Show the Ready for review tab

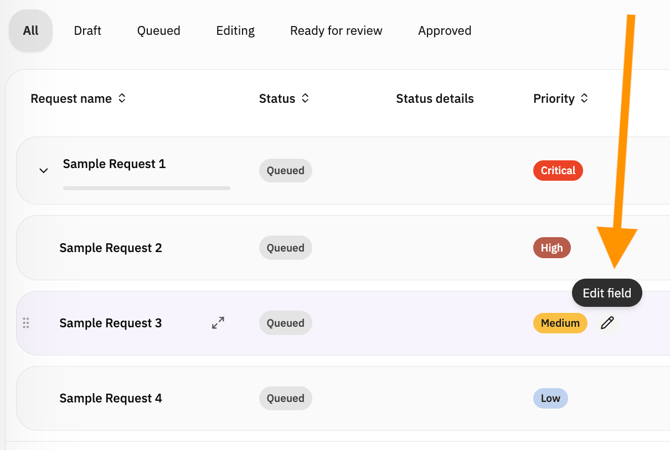click(x=336, y=31)
